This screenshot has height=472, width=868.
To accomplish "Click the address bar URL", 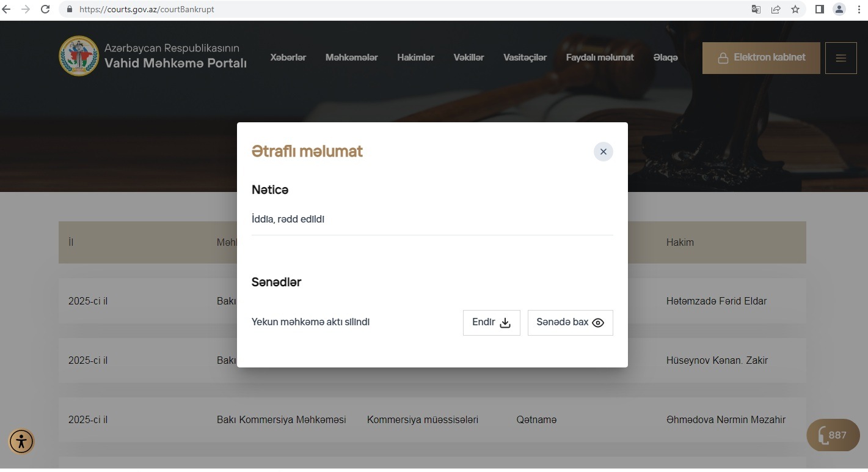I will point(147,9).
